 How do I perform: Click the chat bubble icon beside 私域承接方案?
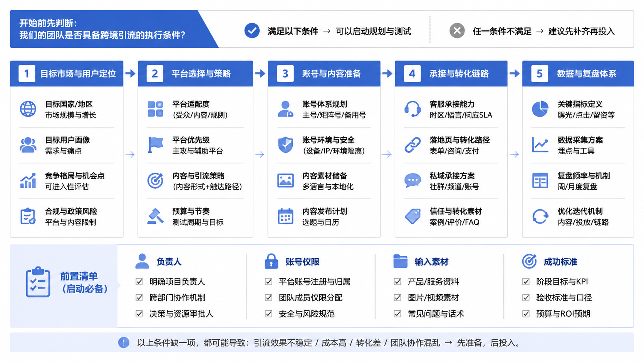pos(413,181)
